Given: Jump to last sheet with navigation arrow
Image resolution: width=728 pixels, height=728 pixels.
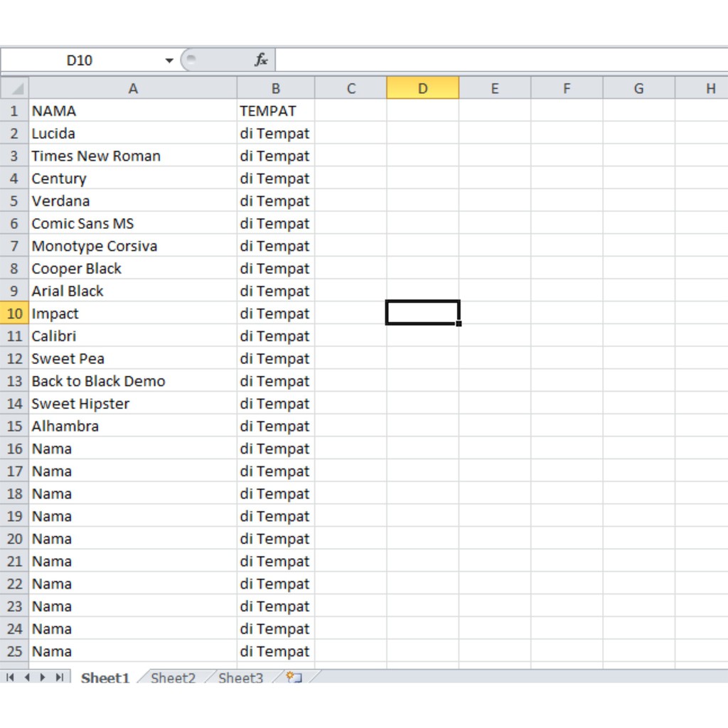Looking at the screenshot, I should [60, 678].
